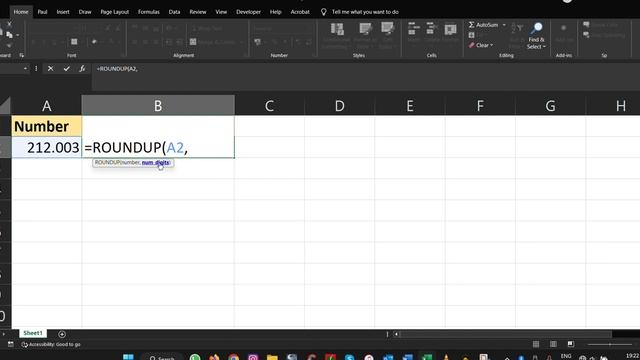Click the Merge & Center icon
Image resolution: width=640 pixels, height=360 pixels.
193,42
